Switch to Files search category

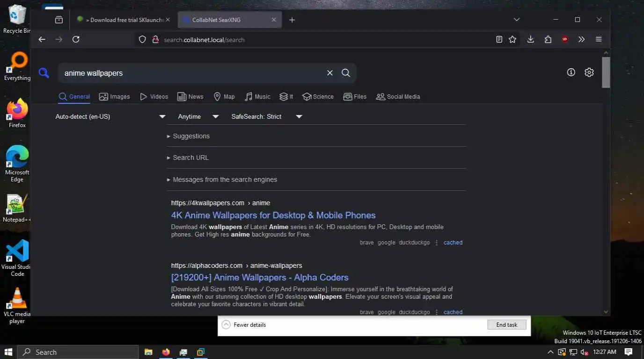355,97
